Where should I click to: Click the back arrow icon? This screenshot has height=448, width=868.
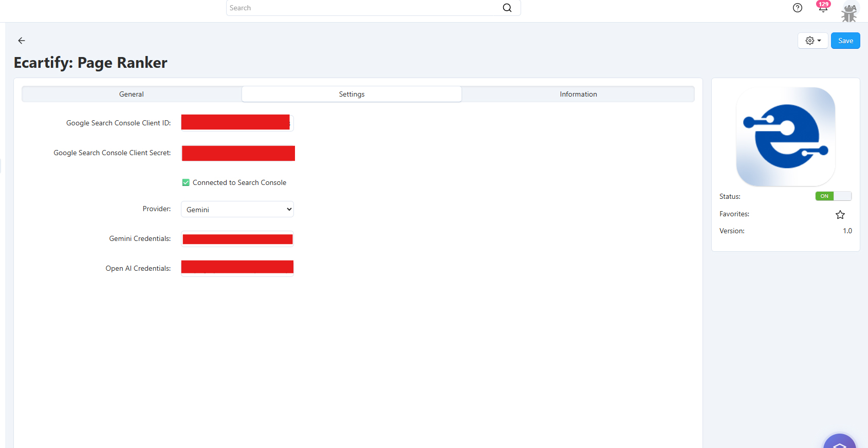(22, 41)
